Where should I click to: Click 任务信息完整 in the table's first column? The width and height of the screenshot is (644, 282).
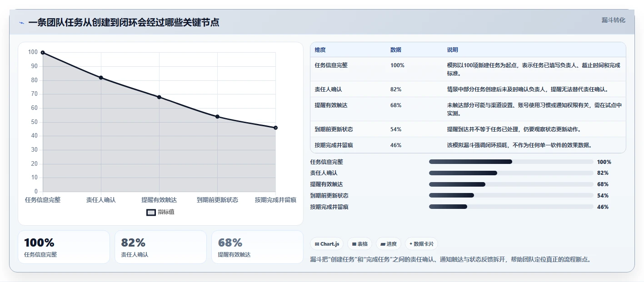pyautogui.click(x=331, y=65)
